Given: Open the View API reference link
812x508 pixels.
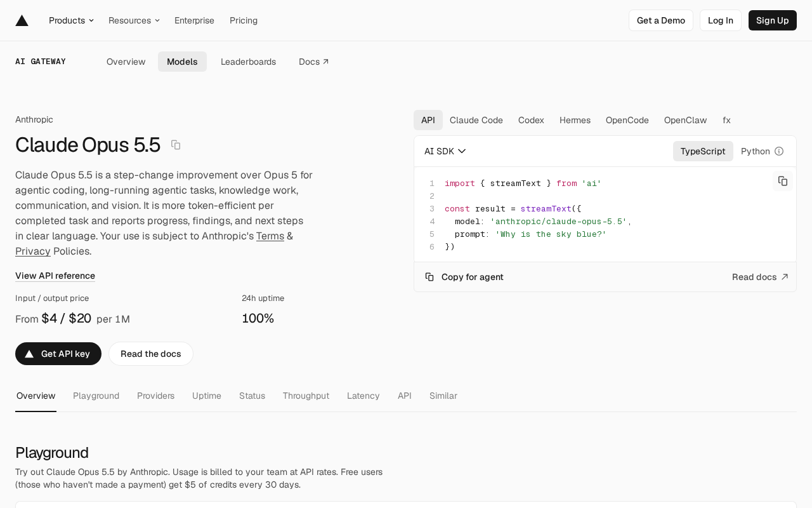Looking at the screenshot, I should 55,276.
